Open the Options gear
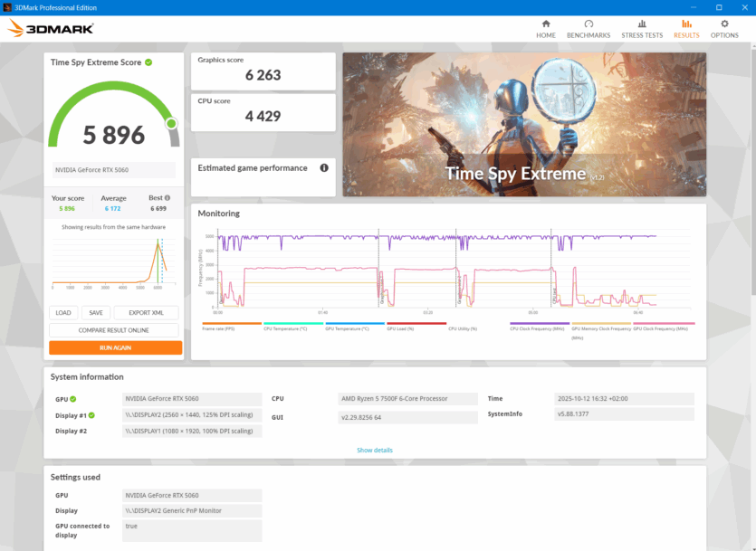This screenshot has height=551, width=756. click(x=724, y=24)
